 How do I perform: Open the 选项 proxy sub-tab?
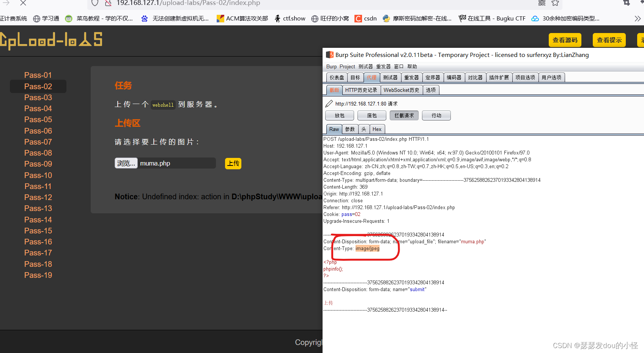pyautogui.click(x=431, y=90)
